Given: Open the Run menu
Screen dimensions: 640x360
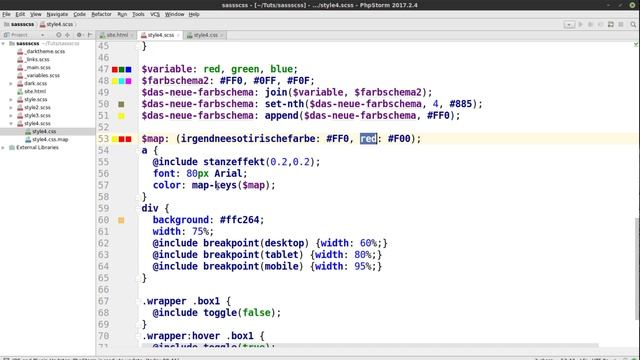Looking at the screenshot, I should tap(122, 14).
